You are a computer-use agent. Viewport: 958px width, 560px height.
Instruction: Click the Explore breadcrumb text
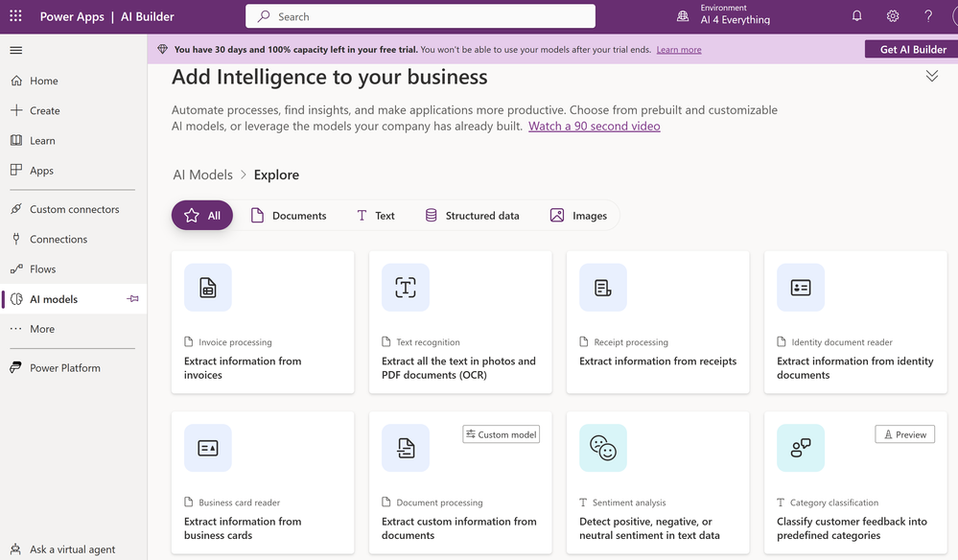(276, 175)
